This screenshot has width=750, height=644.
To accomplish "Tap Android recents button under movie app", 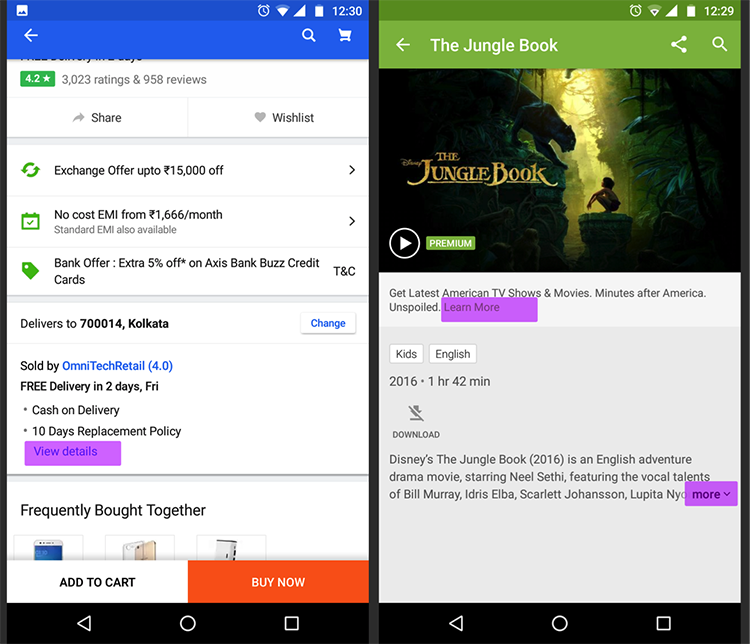I will (x=663, y=623).
